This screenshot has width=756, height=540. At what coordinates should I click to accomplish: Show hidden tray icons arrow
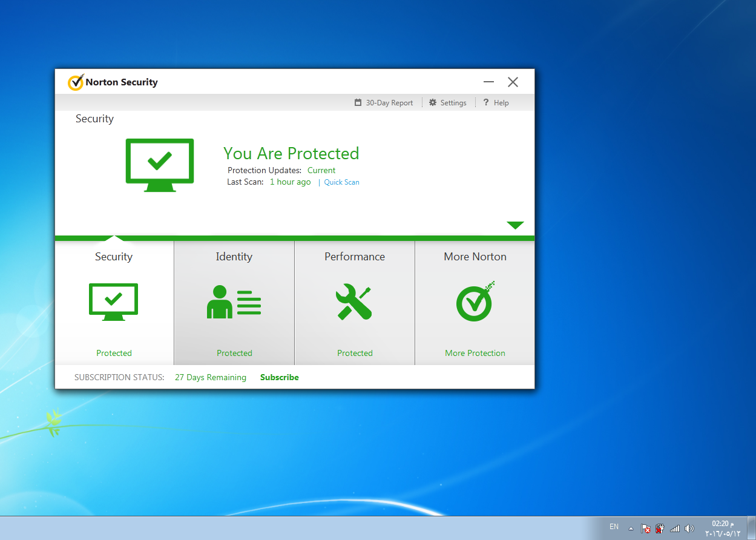(631, 528)
